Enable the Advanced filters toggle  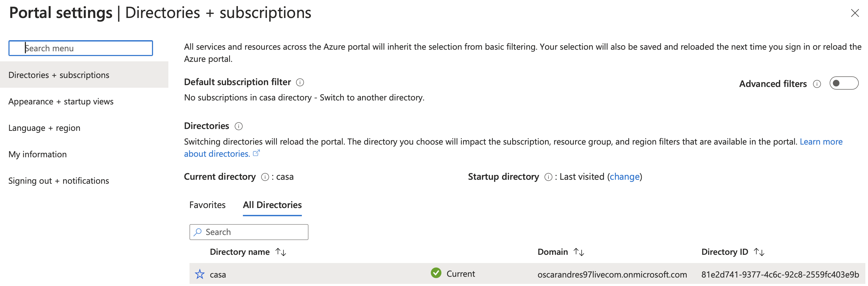844,83
